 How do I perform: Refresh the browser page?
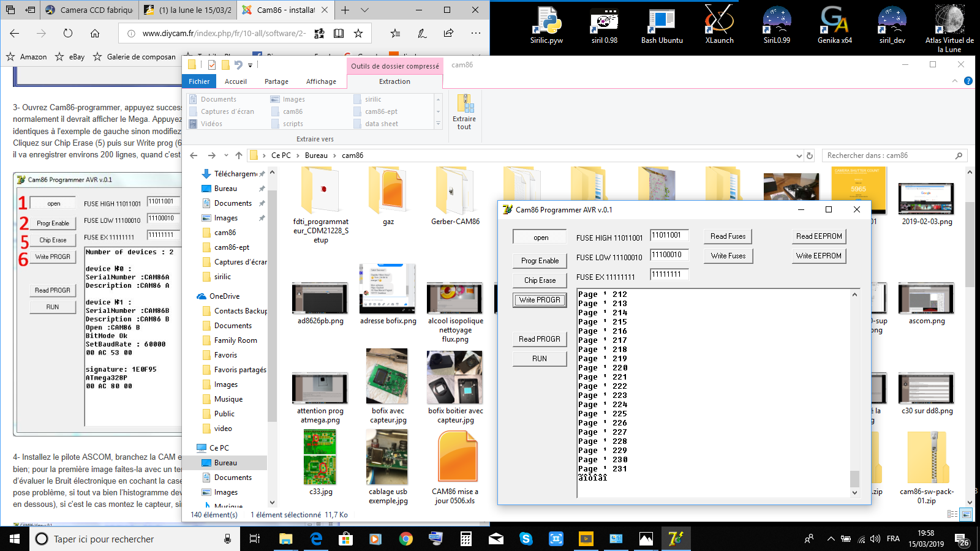[x=68, y=33]
